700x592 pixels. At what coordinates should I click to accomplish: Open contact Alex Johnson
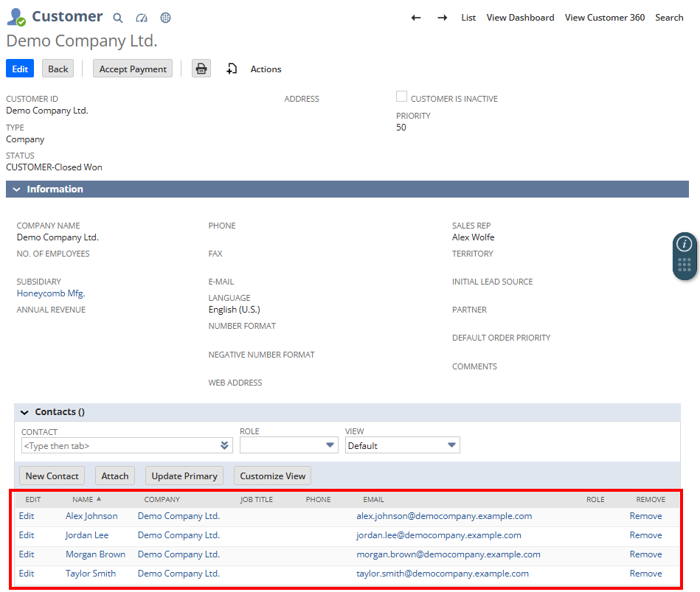click(x=91, y=516)
